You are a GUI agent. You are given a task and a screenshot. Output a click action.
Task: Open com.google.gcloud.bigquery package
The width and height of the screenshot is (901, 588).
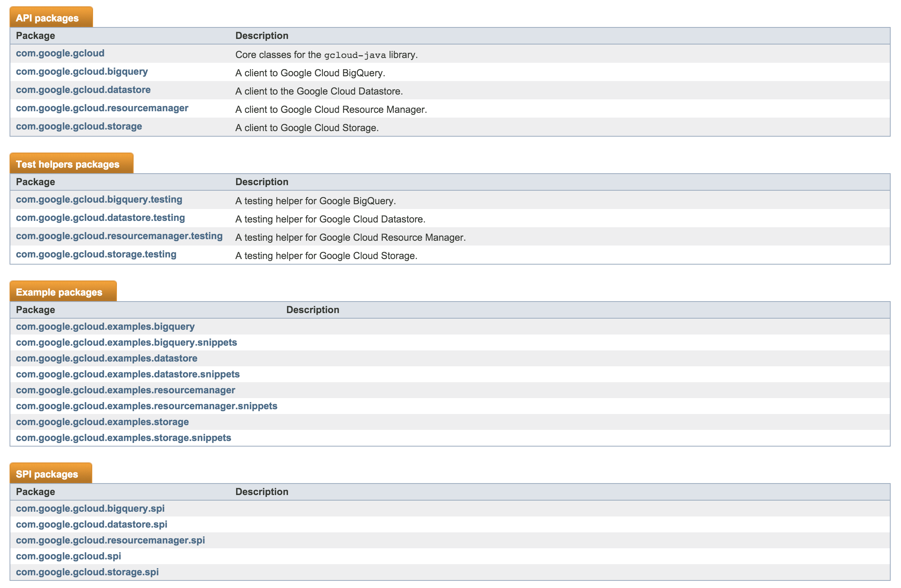(x=82, y=72)
